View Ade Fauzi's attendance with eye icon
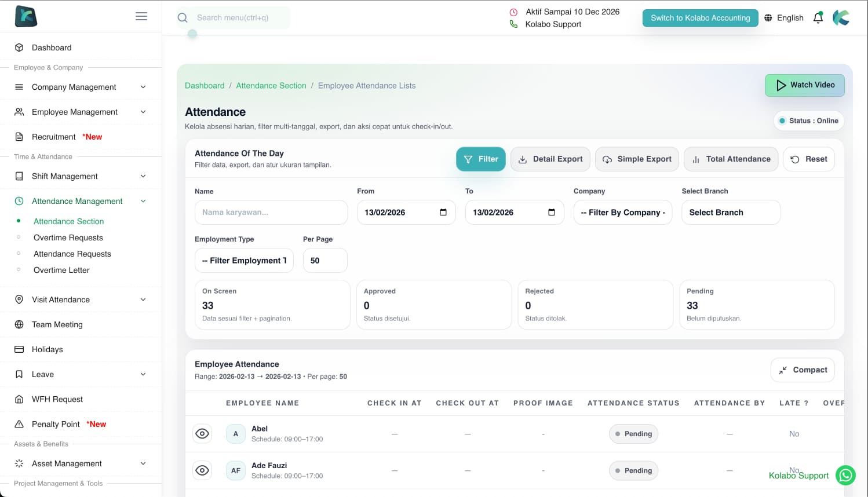The height and width of the screenshot is (497, 868). coord(202,470)
